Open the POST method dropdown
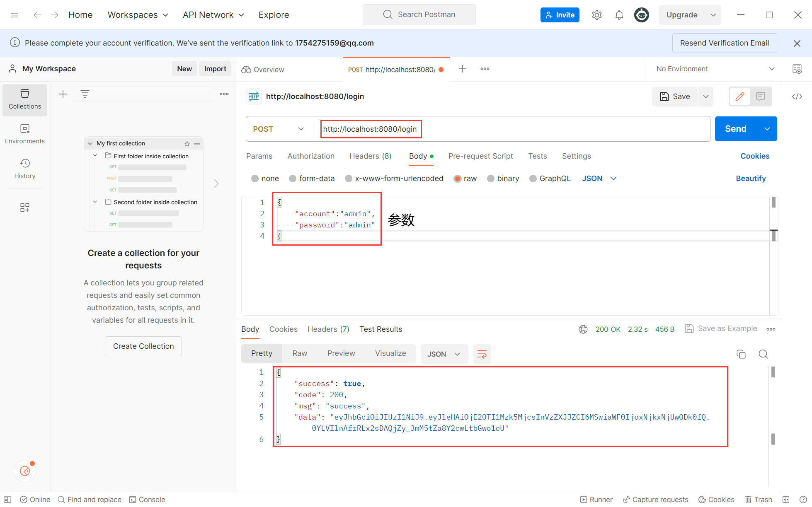 (279, 129)
